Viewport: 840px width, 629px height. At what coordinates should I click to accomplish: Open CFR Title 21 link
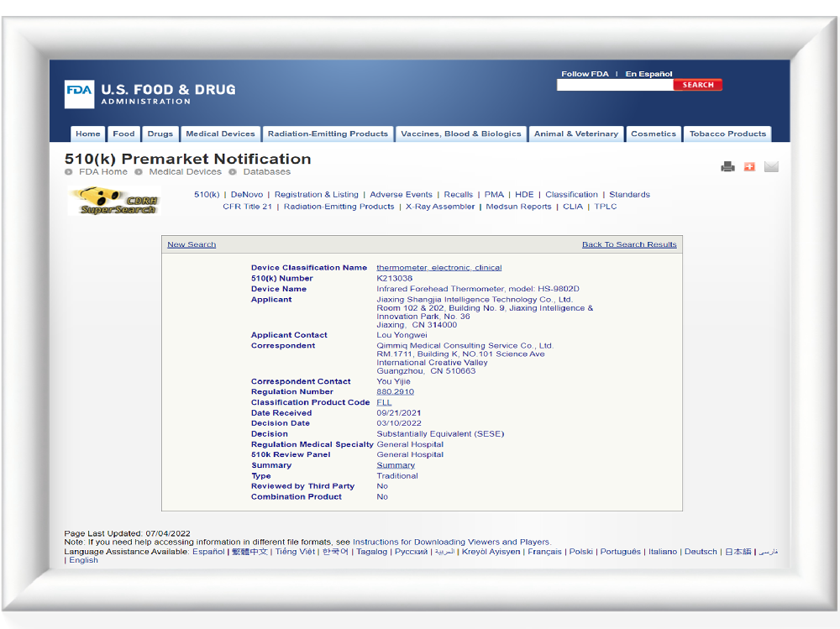point(248,207)
